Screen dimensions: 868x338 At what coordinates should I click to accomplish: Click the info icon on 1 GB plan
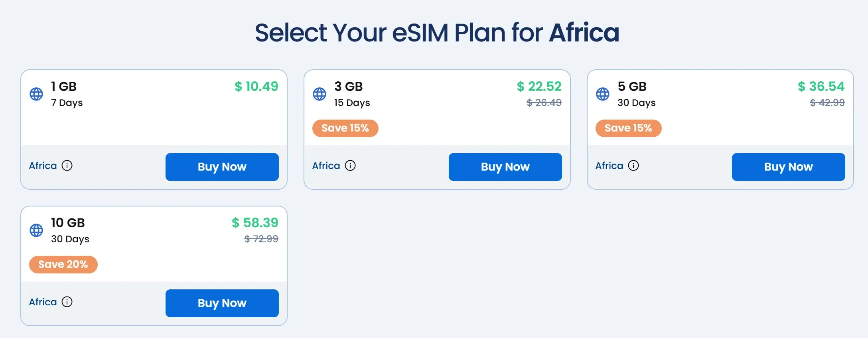pyautogui.click(x=67, y=165)
